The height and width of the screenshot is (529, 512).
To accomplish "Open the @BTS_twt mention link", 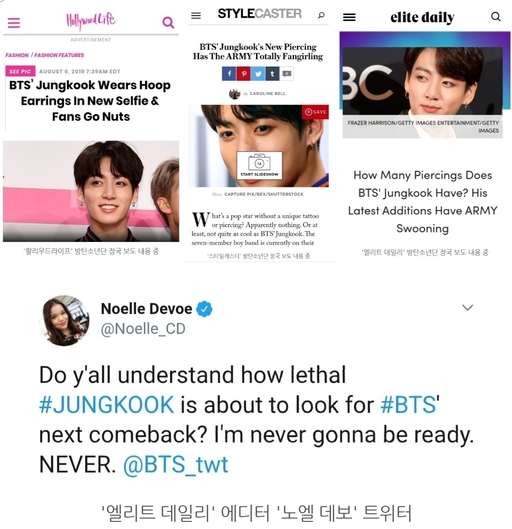I will tap(175, 465).
